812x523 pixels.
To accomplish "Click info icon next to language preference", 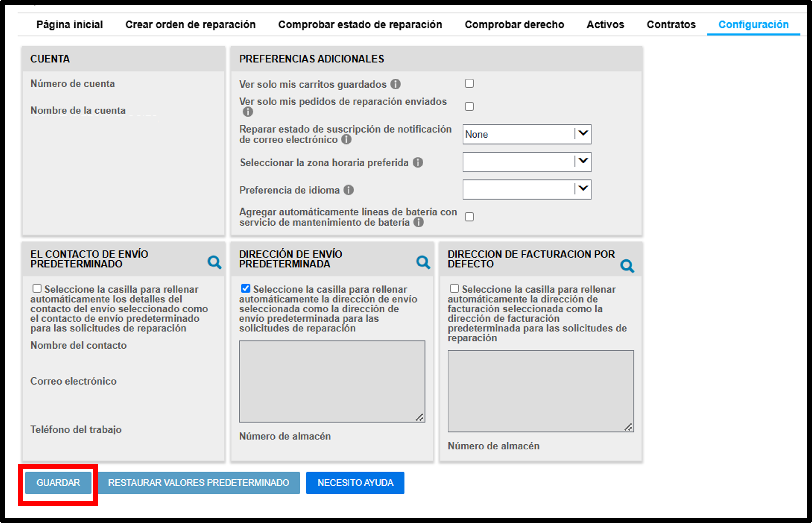I will point(349,190).
